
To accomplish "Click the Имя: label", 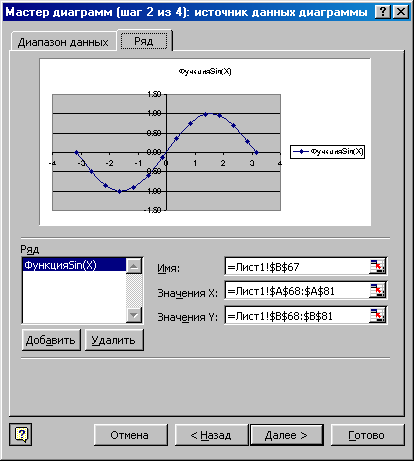I will click(x=169, y=268).
